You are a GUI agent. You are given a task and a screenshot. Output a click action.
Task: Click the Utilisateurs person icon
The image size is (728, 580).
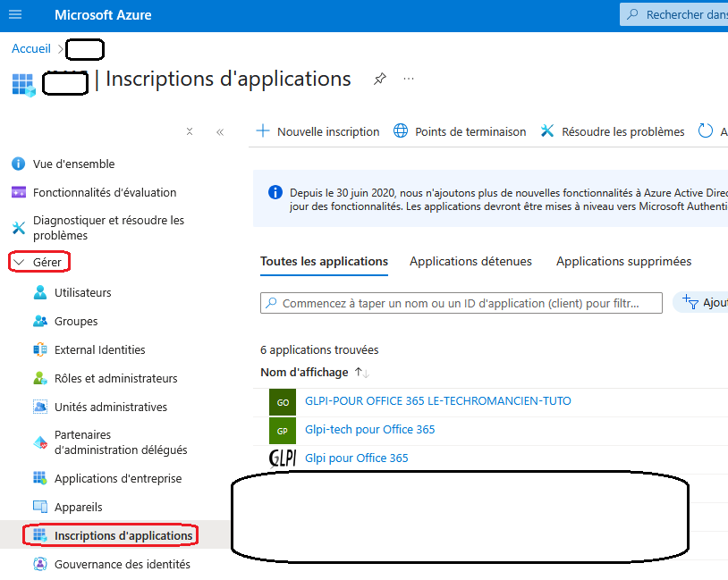[40, 292]
